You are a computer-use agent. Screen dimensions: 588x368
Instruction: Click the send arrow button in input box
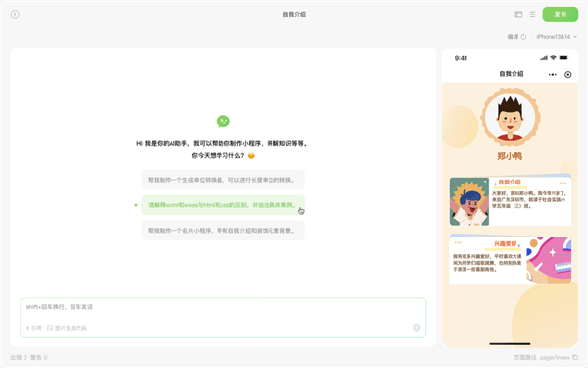pyautogui.click(x=416, y=328)
